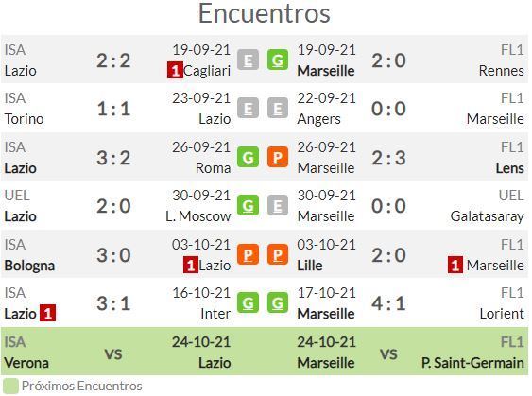
Task: Open the Verona team link
Action: (26, 363)
